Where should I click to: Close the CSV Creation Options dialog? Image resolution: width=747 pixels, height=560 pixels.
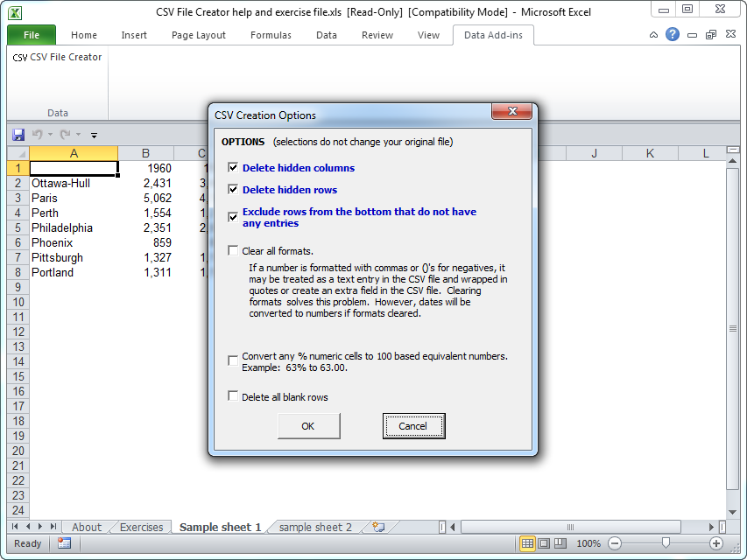pyautogui.click(x=512, y=111)
